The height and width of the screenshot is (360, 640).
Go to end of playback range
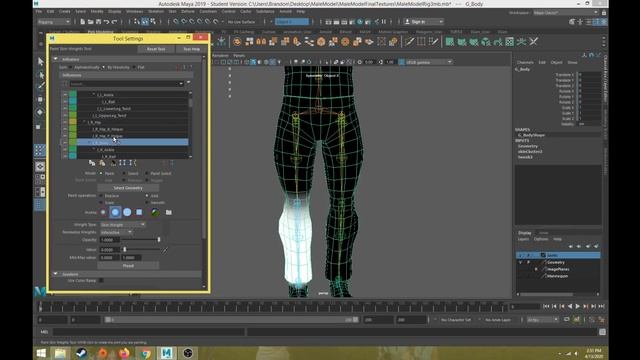(601, 306)
